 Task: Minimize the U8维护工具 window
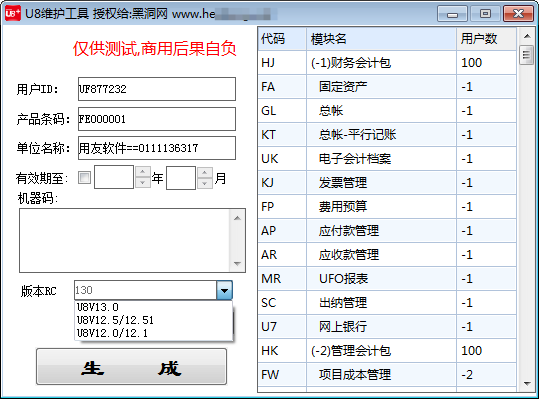(x=452, y=14)
